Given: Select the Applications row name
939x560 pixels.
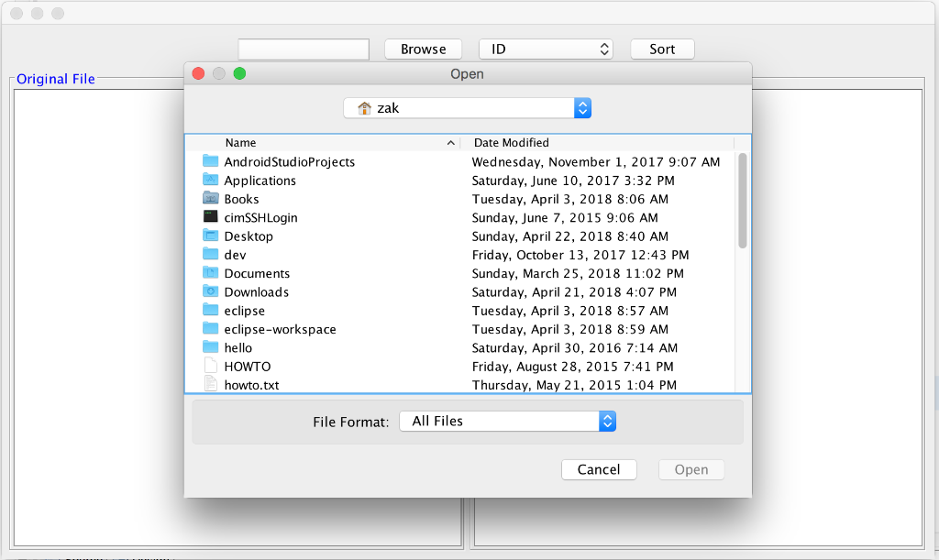Looking at the screenshot, I should click(260, 181).
